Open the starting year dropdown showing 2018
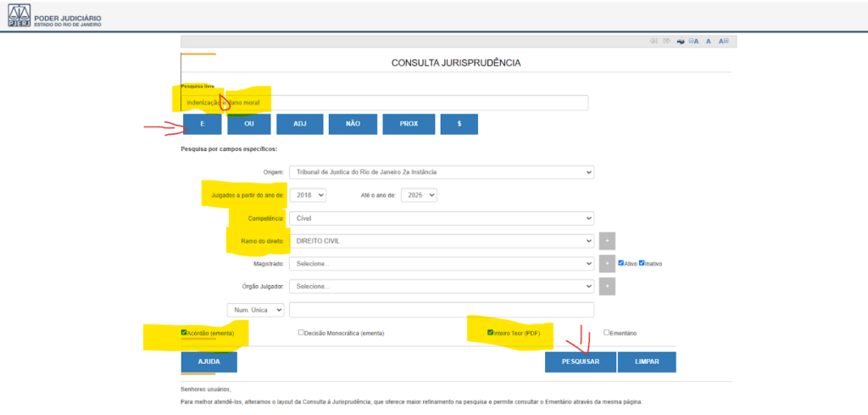868x415 pixels. coord(308,195)
